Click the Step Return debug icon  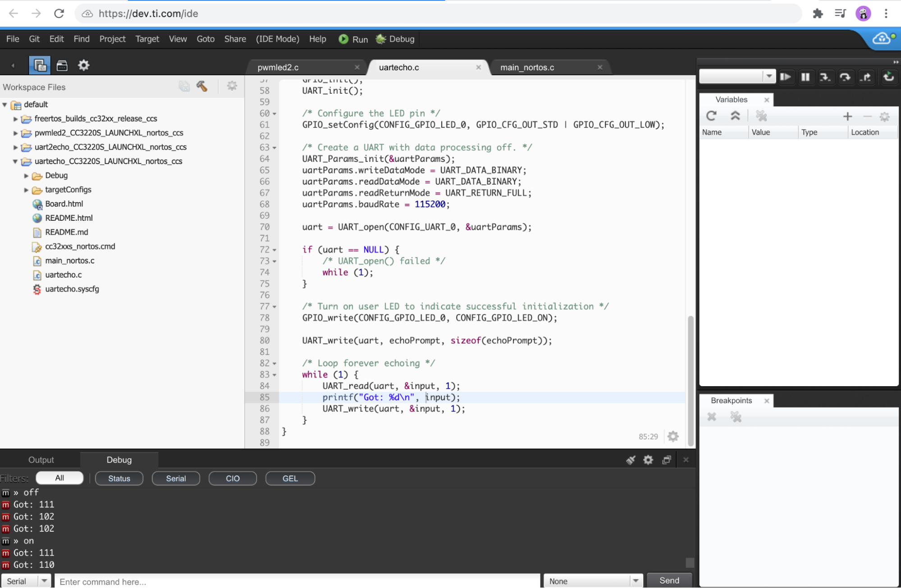point(865,77)
